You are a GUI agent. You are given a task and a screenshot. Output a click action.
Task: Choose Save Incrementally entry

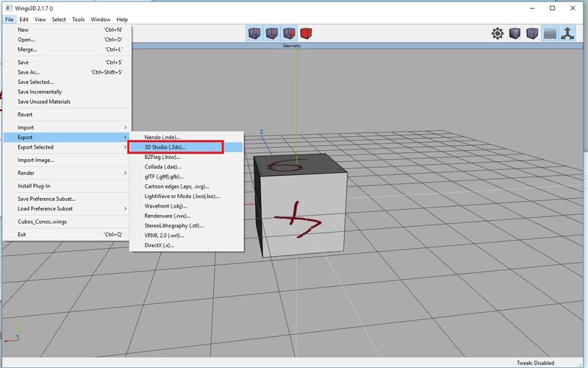(x=67, y=91)
